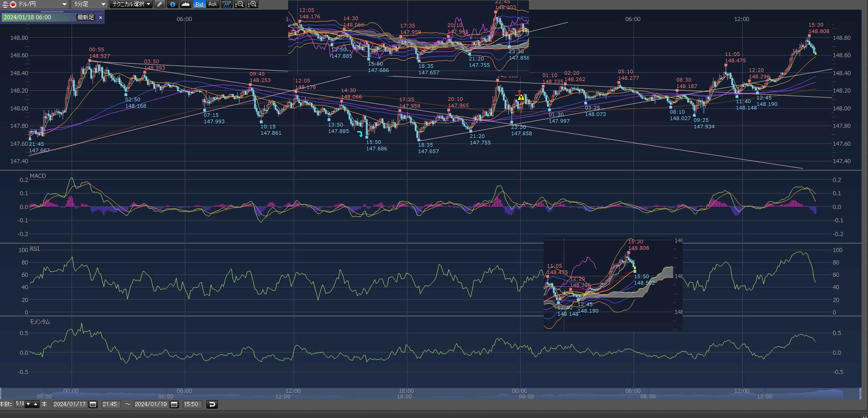Click the bottom timeline range scrollbar
This screenshot has height=418, width=868.
pos(431,394)
